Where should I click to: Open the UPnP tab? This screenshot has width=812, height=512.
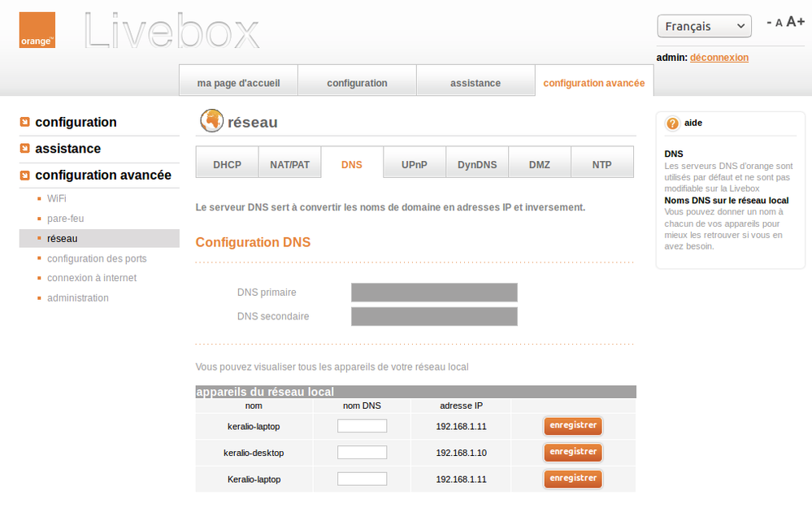coord(415,162)
